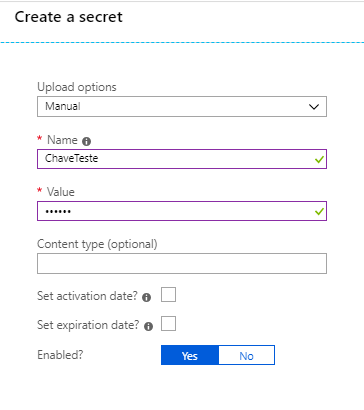Select the Content type (optional) text box
Viewport: 364px width, 410px height.
click(x=182, y=264)
